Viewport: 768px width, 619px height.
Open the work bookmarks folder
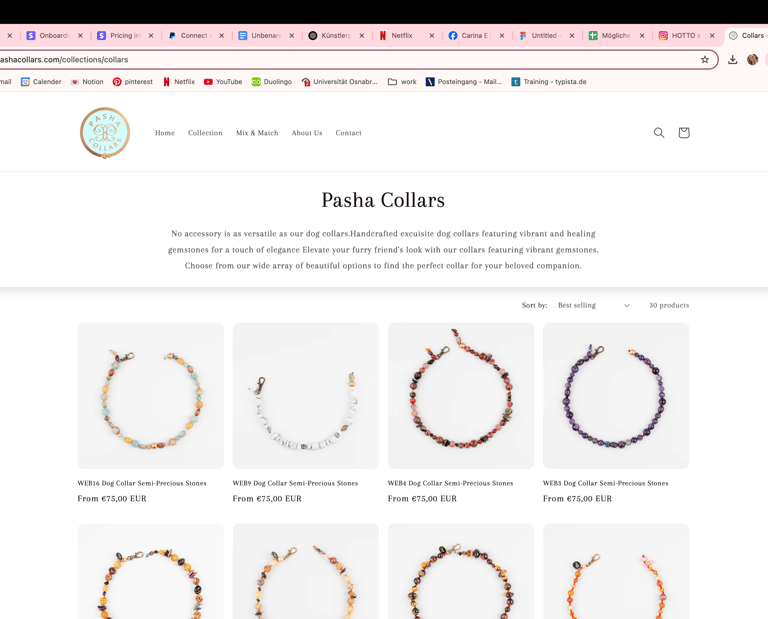[402, 82]
